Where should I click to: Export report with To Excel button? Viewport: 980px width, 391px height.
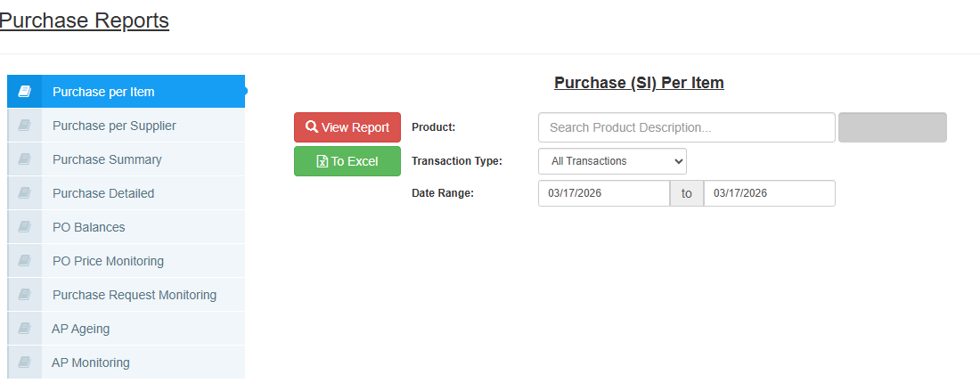tap(347, 161)
